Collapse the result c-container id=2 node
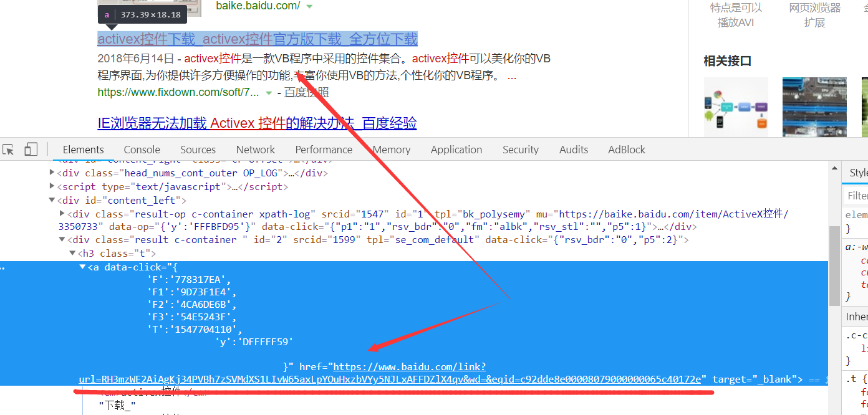This screenshot has height=415, width=868. (x=62, y=239)
